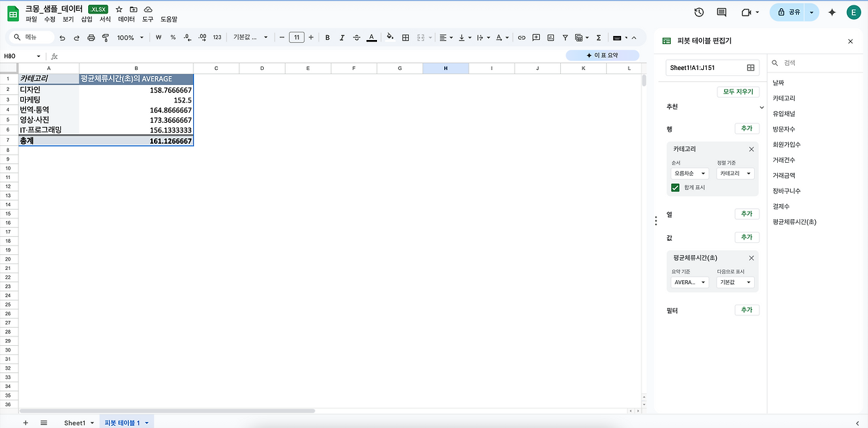The image size is (868, 428).
Task: Open the Edit menu
Action: click(50, 20)
